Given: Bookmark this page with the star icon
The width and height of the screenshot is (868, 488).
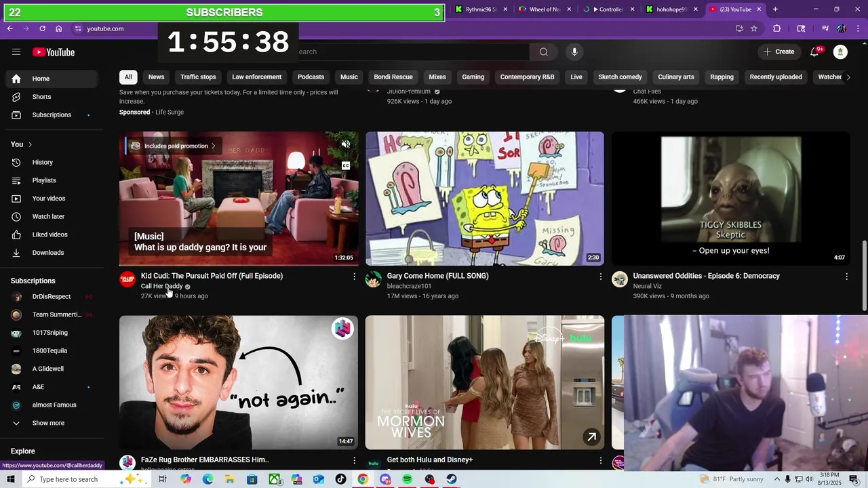Looking at the screenshot, I should coord(754,28).
